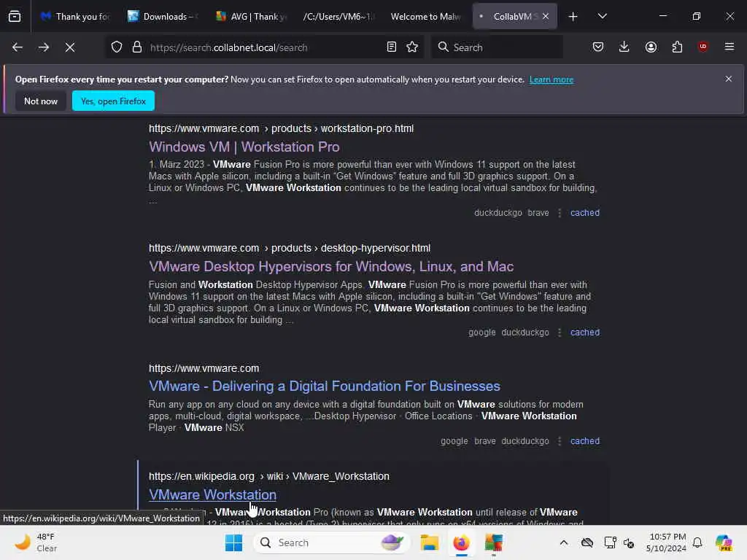Switch to the Welcome to Malw tab
The width and height of the screenshot is (747, 560).
coord(426,17)
